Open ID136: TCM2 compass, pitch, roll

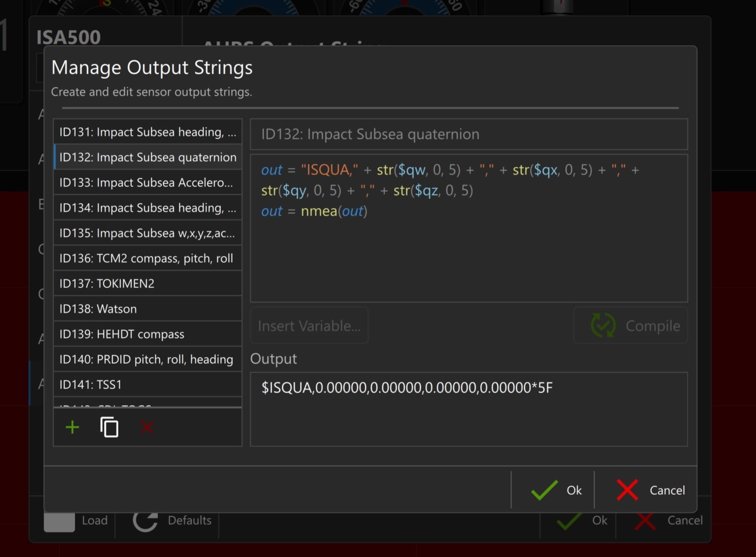tap(147, 259)
